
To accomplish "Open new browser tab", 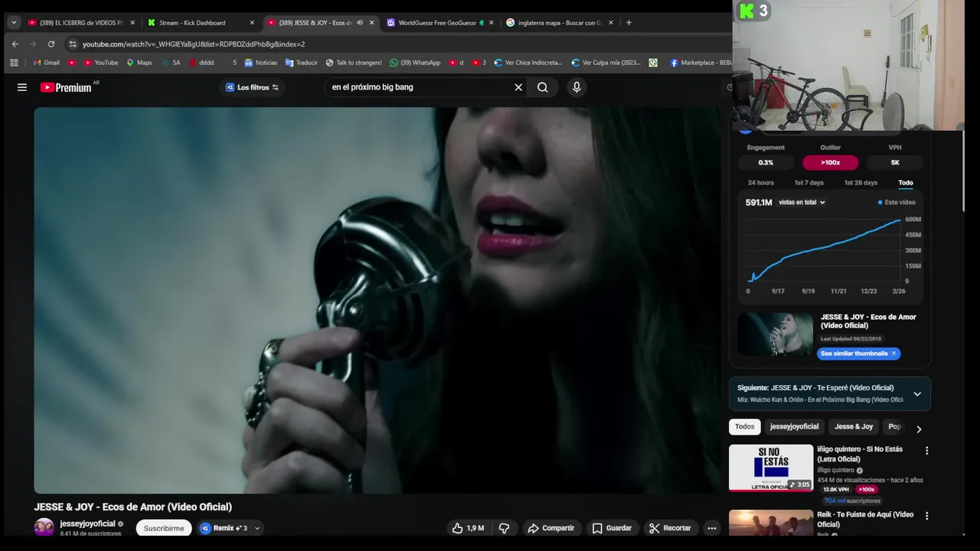I will (629, 23).
